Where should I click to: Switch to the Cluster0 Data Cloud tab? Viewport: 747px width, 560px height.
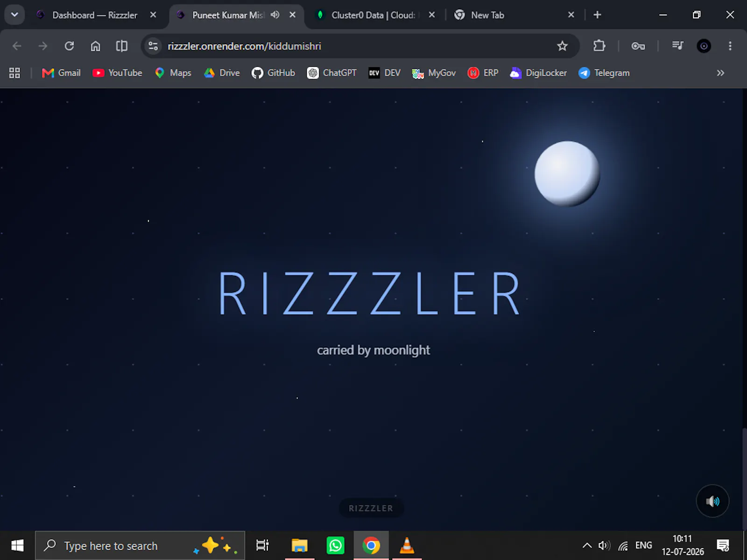pyautogui.click(x=373, y=15)
